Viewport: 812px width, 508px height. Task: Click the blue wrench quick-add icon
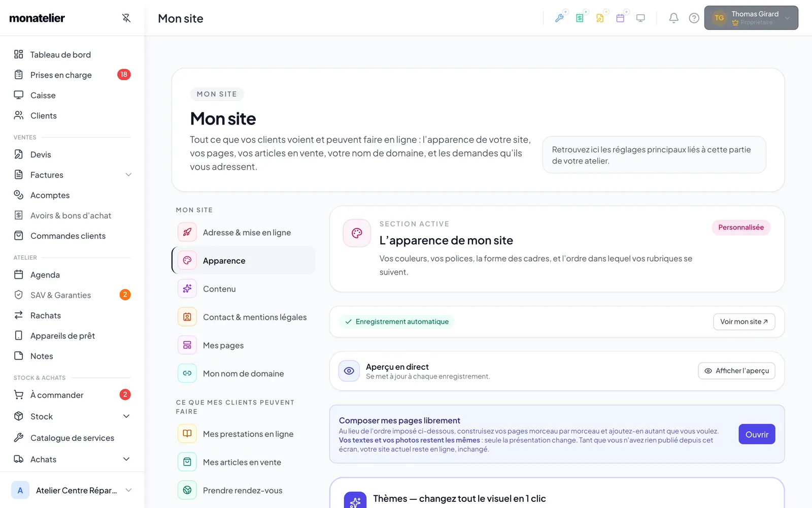(x=559, y=18)
